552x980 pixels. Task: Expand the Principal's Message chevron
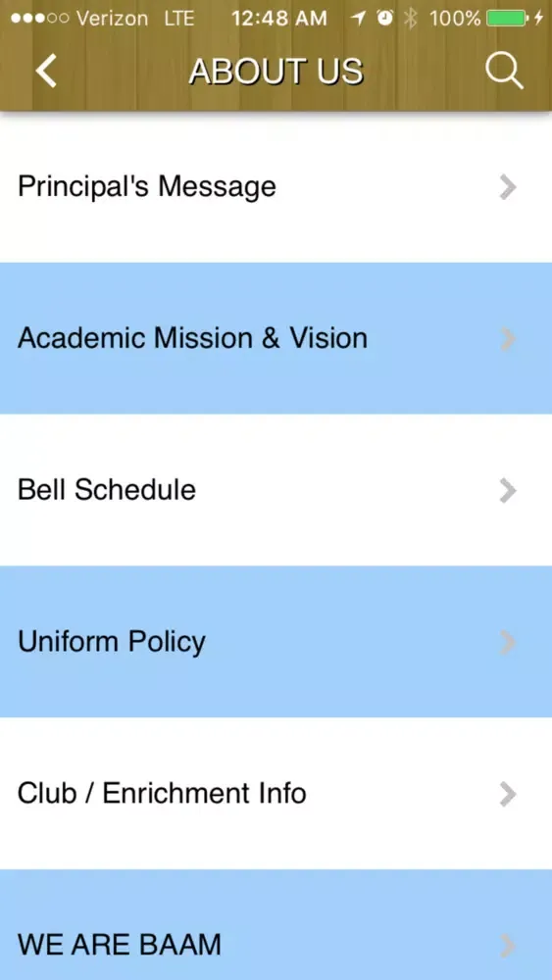[508, 187]
